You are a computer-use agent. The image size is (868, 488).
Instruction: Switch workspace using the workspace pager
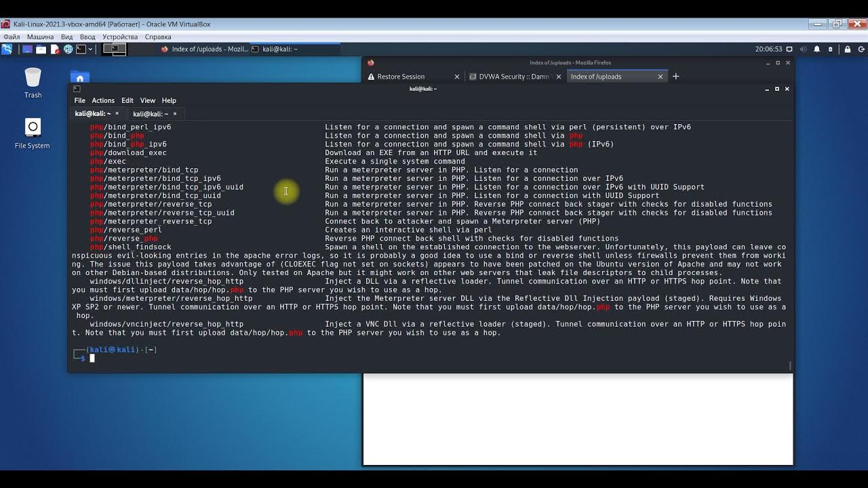point(114,49)
